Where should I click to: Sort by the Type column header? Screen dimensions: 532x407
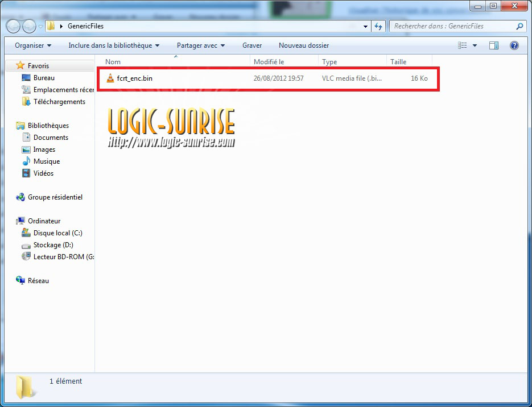point(353,62)
